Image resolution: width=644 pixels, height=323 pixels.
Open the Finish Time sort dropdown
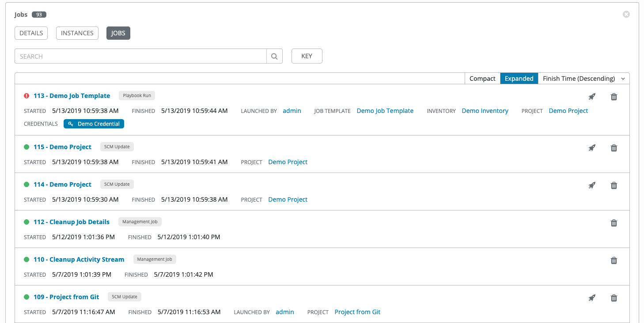click(x=583, y=79)
